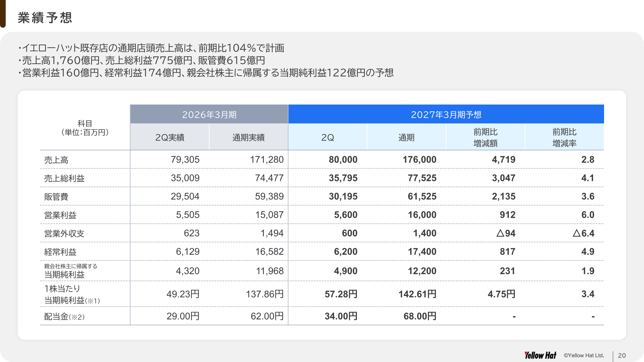The image size is (644, 362).
Task: Select the 売上高 row label
Action: click(56, 160)
